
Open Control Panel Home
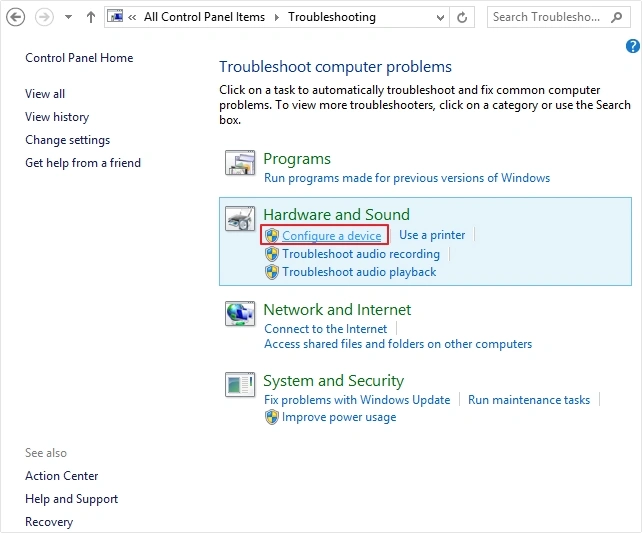click(79, 58)
